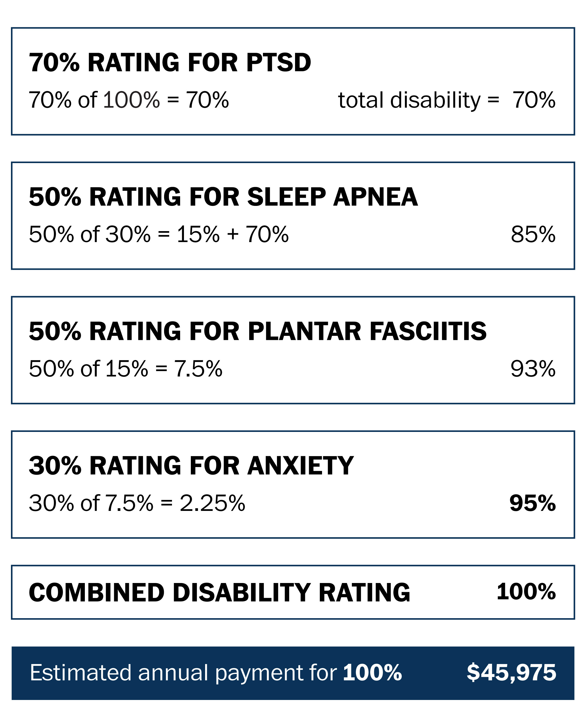Select the '30% RATING FOR ANXIETY' heading
The image size is (586, 728).
pyautogui.click(x=191, y=466)
